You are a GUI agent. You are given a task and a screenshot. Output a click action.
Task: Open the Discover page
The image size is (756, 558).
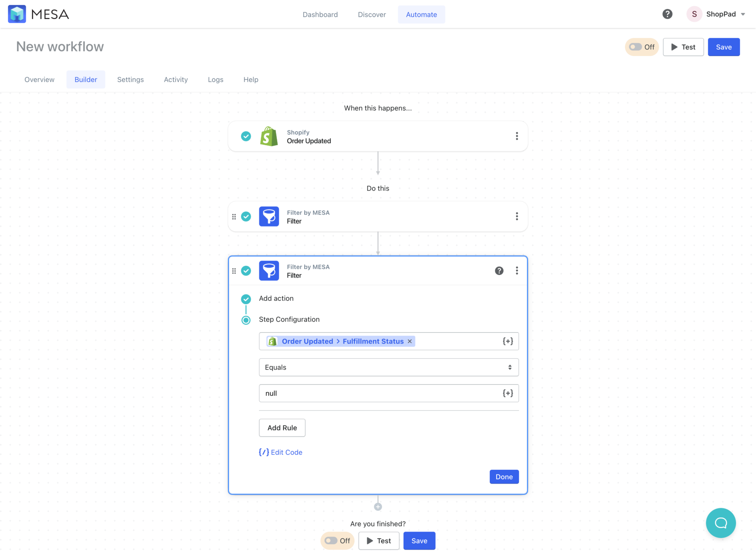[372, 14]
